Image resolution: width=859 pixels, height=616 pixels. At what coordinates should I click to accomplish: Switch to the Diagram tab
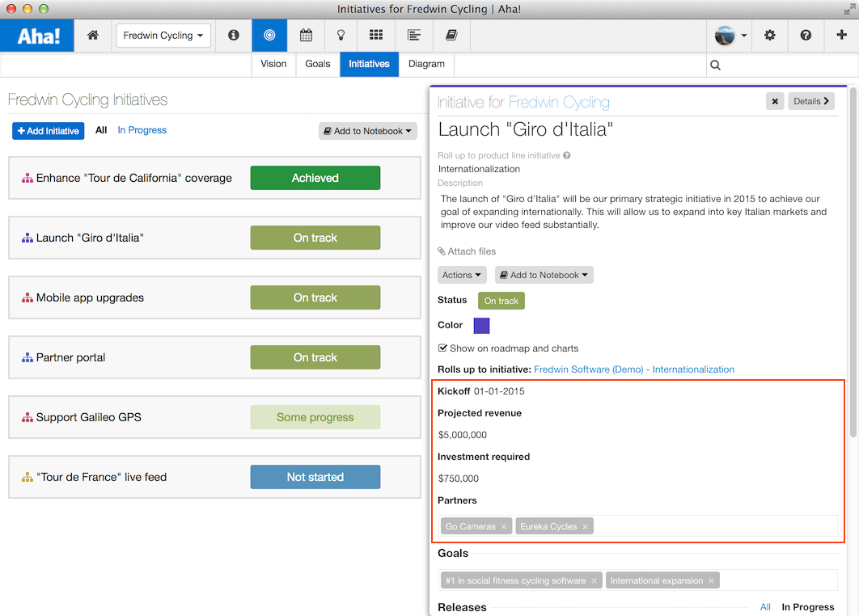[426, 64]
